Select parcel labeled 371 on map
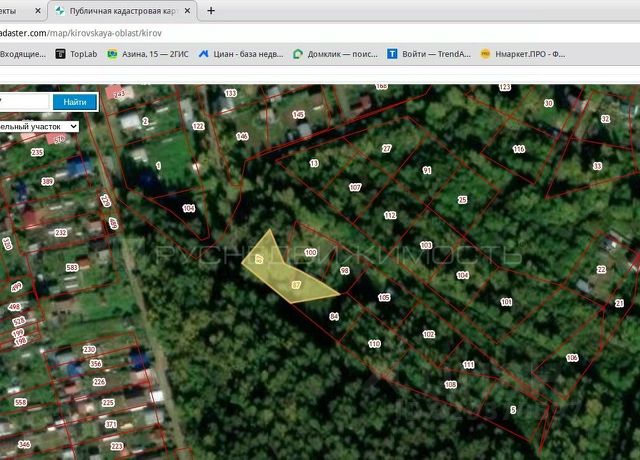Screen dimensions: 640x460 coord(111,424)
